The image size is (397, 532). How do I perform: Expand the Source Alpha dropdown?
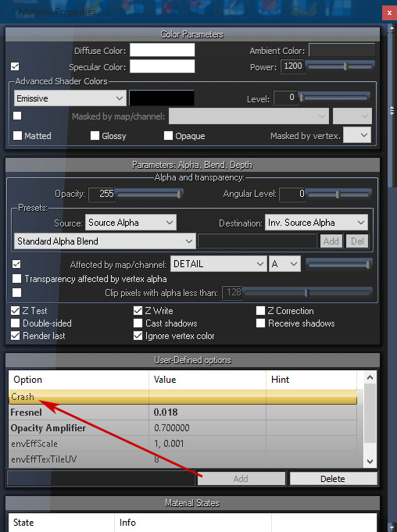[131, 223]
